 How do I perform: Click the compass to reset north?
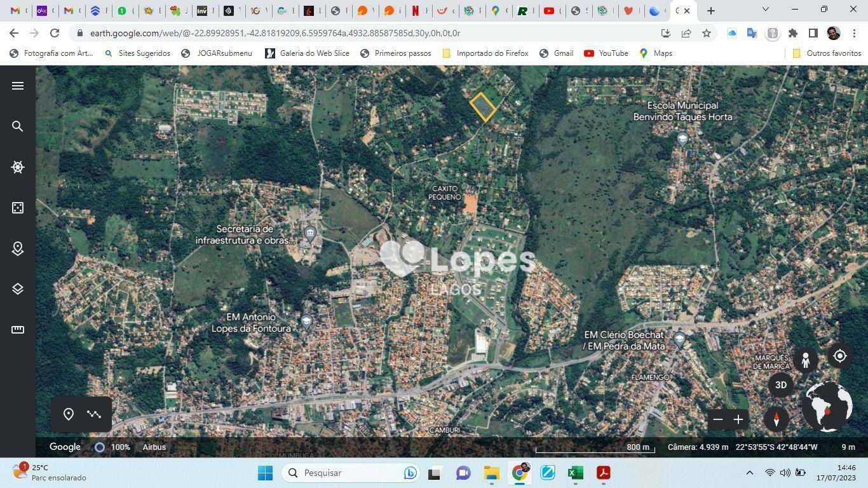(x=776, y=419)
